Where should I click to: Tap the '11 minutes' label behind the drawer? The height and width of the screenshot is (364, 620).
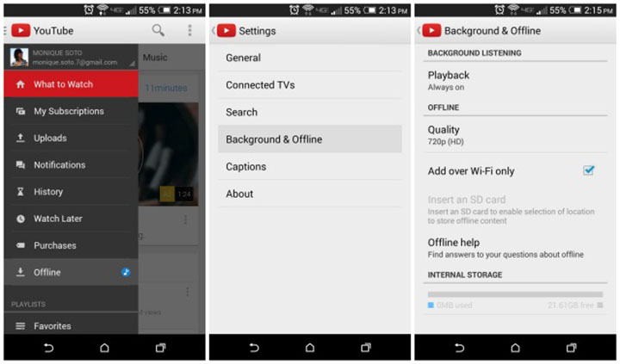(166, 88)
